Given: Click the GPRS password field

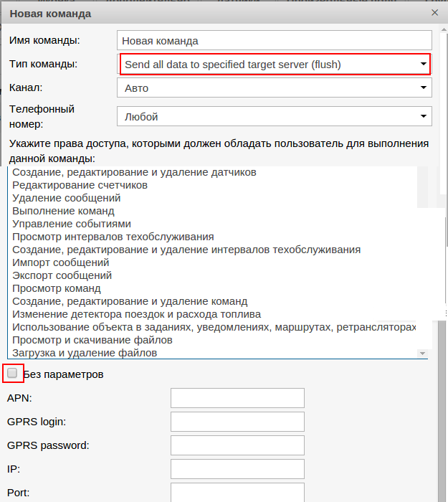Looking at the screenshot, I should point(237,445).
